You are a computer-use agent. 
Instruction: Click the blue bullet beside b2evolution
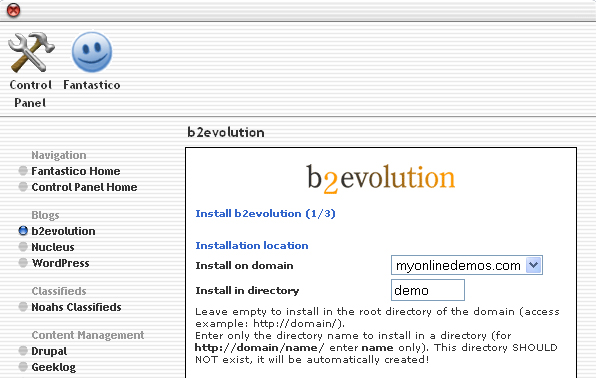[x=23, y=231]
